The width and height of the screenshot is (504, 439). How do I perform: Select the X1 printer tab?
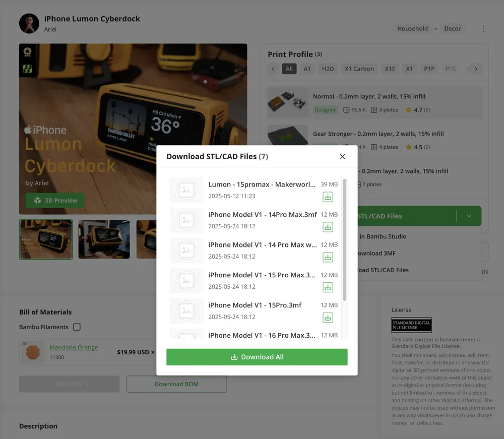(409, 69)
